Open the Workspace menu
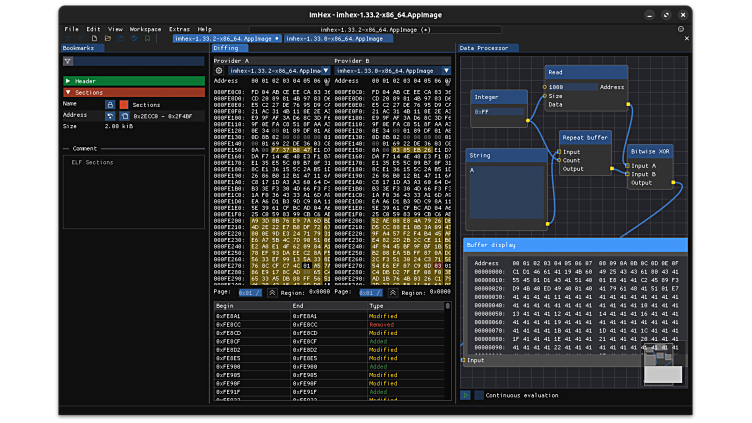This screenshot has height=423, width=752. (x=145, y=29)
